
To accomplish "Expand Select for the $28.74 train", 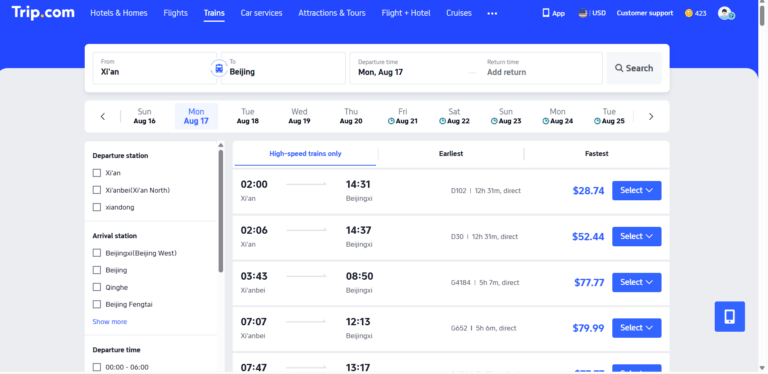I will pos(636,190).
